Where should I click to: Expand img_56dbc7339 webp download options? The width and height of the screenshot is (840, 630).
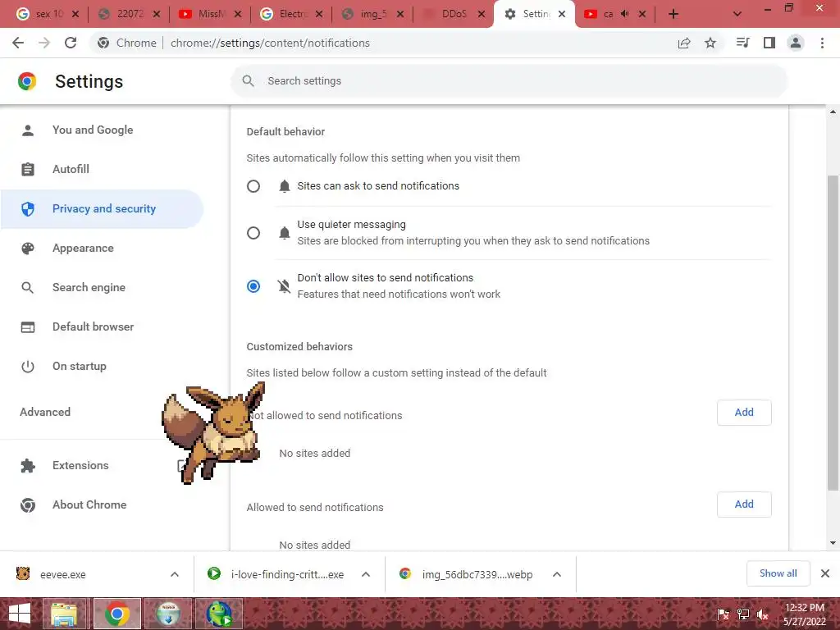click(x=557, y=574)
